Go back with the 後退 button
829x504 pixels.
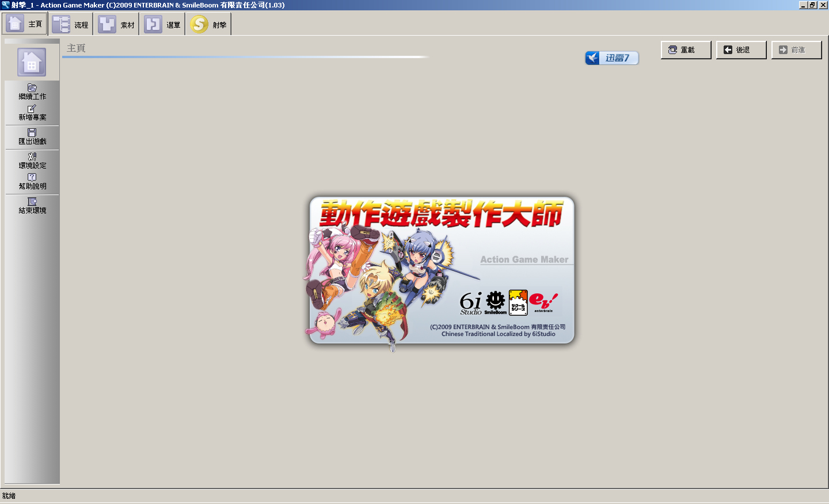click(741, 50)
